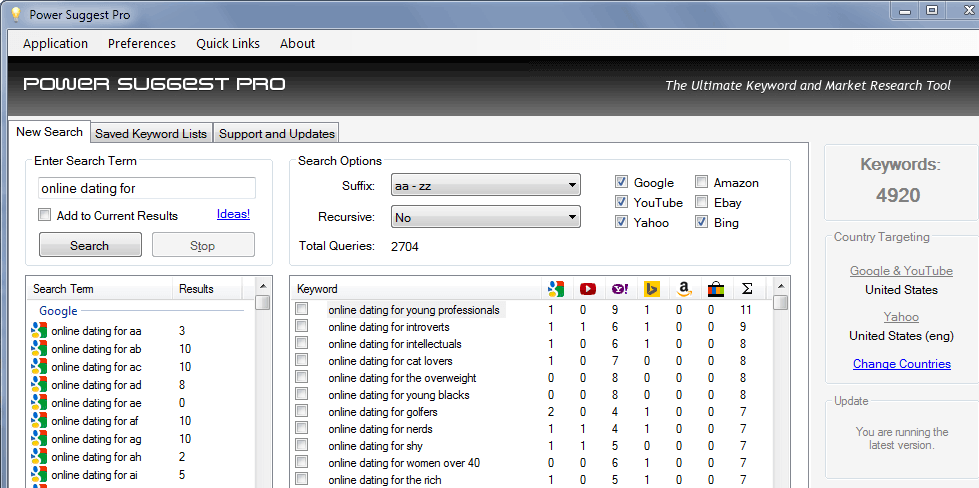Click Google icon beside 'online dating for ac'
Image resolution: width=979 pixels, height=488 pixels.
coord(39,367)
